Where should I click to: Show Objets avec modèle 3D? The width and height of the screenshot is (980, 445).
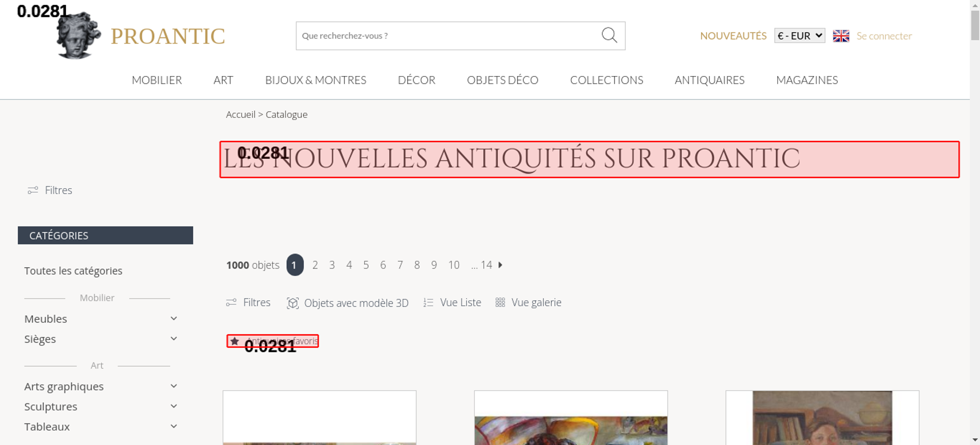pos(347,303)
